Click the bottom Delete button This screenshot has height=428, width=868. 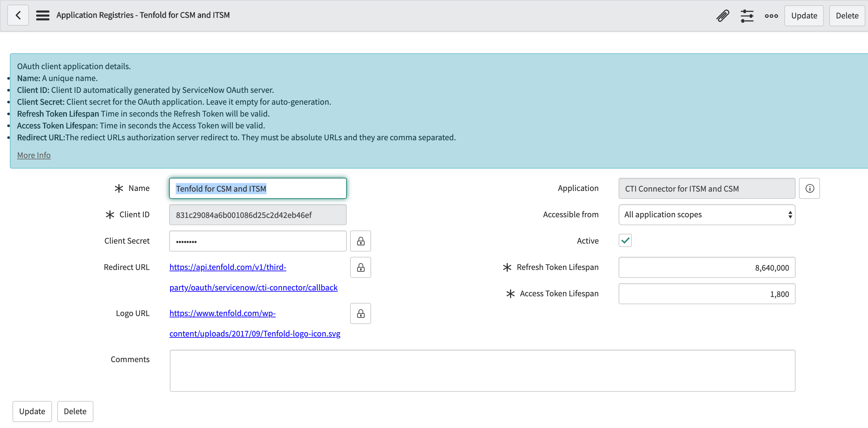click(x=75, y=411)
